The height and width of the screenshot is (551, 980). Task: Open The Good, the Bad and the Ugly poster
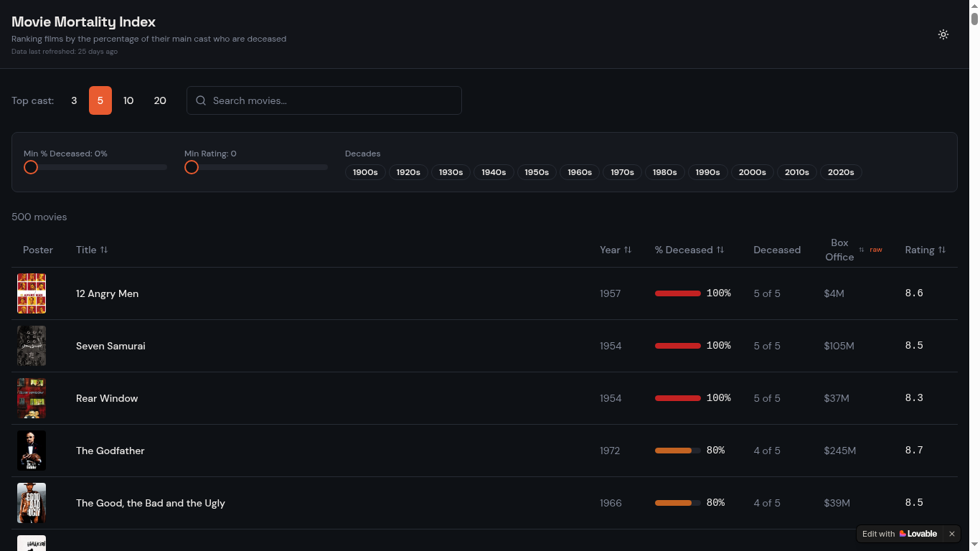(x=32, y=503)
